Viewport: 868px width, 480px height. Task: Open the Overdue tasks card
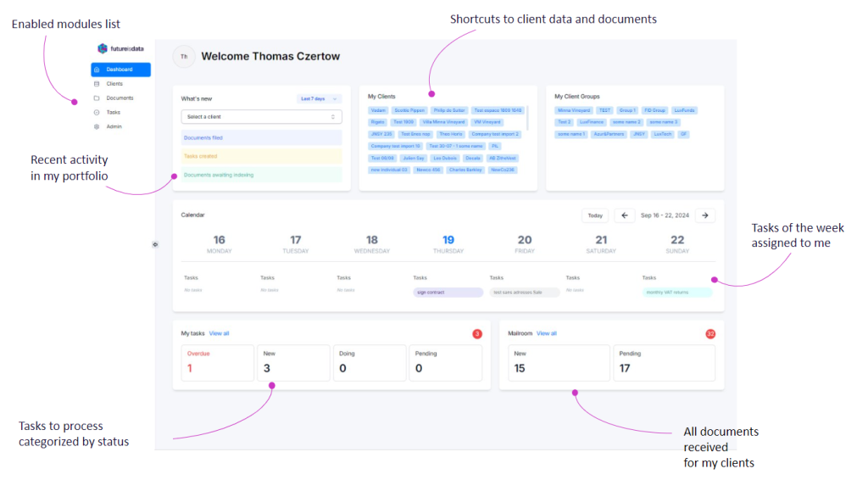tap(217, 362)
